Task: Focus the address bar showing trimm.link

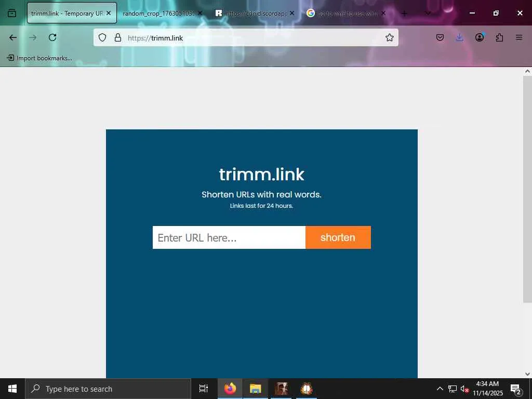Action: click(x=246, y=37)
